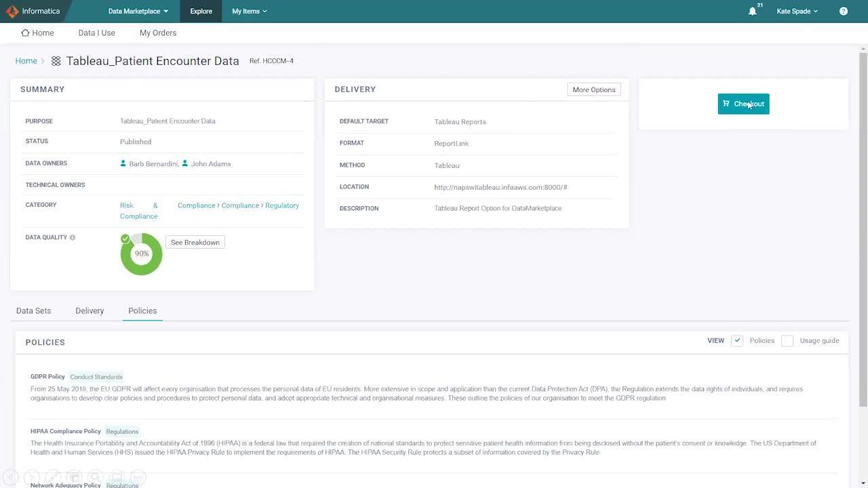This screenshot has height=488, width=868.
Task: Click the Published status value
Action: pyautogui.click(x=136, y=142)
